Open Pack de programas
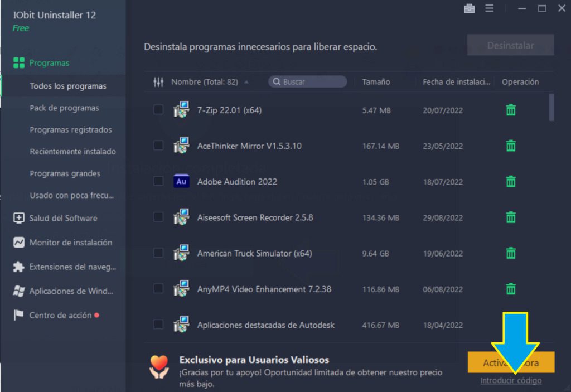The height and width of the screenshot is (392, 571). [x=64, y=108]
